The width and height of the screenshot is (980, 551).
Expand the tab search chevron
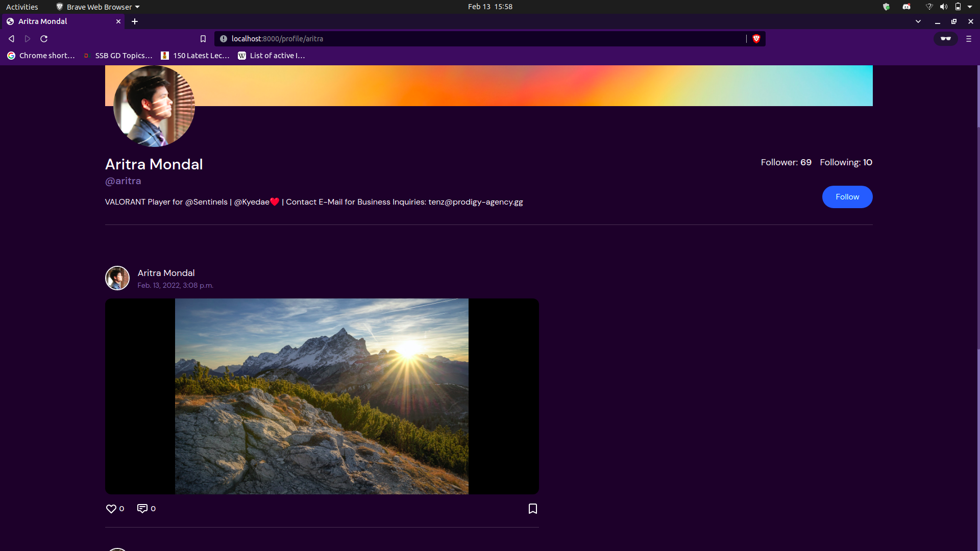pos(918,21)
